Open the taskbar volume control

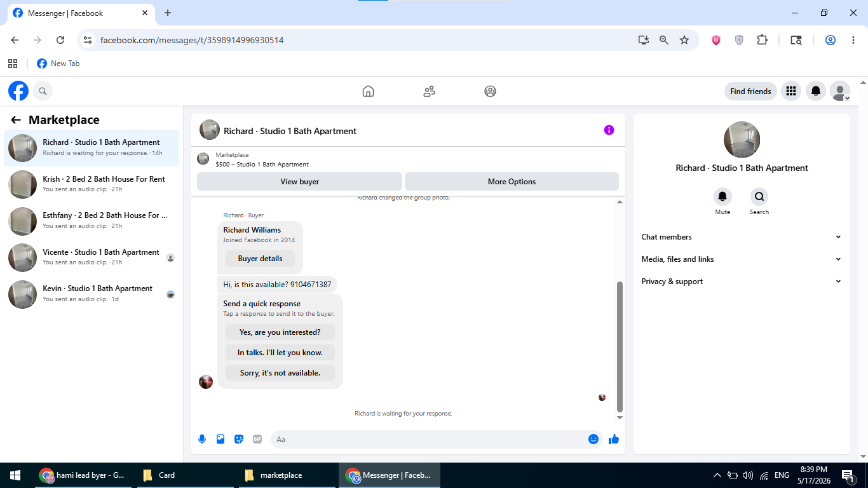pyautogui.click(x=748, y=475)
